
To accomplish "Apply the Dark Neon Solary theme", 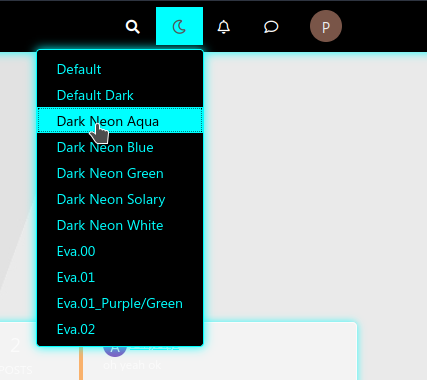I will tap(120, 199).
